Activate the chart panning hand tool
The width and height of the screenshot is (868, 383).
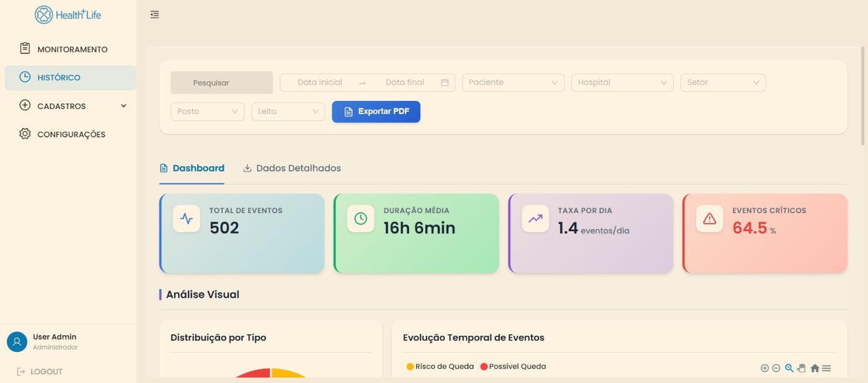pos(802,368)
